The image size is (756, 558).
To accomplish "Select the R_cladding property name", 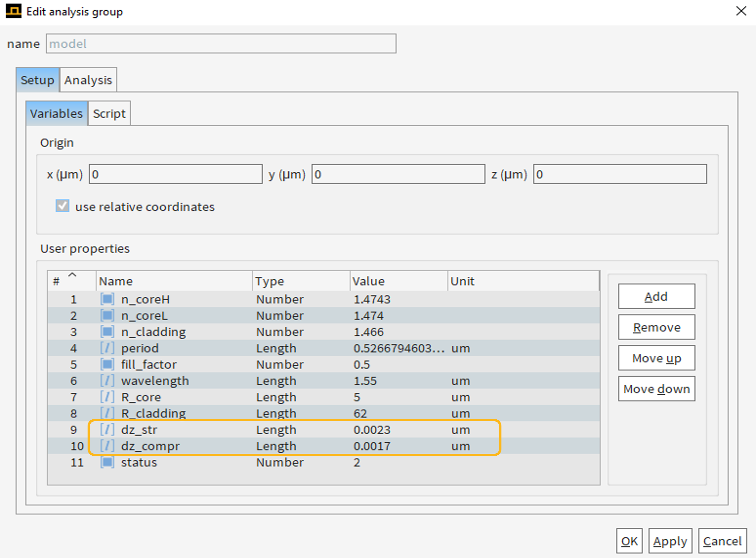I will pos(154,413).
